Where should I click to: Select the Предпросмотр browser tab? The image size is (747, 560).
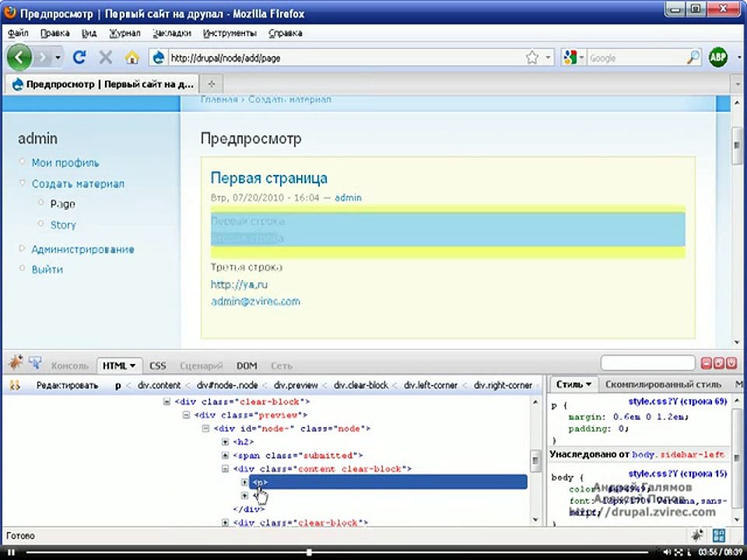tap(103, 84)
